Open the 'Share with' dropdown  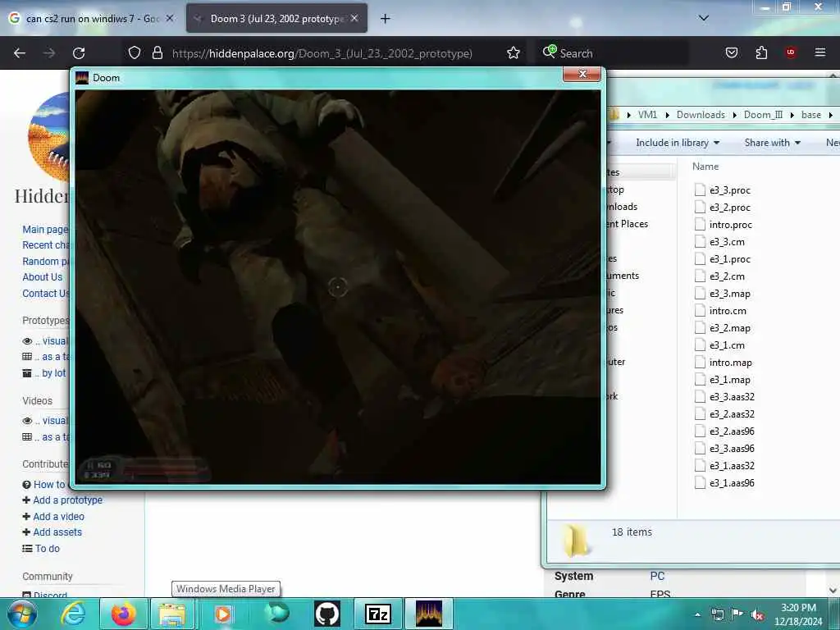(772, 143)
